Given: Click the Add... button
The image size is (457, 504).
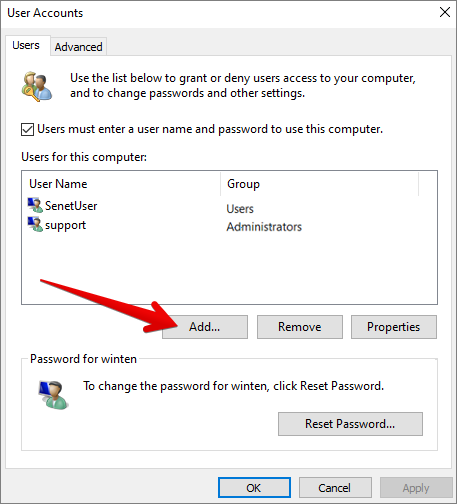Looking at the screenshot, I should pos(205,327).
